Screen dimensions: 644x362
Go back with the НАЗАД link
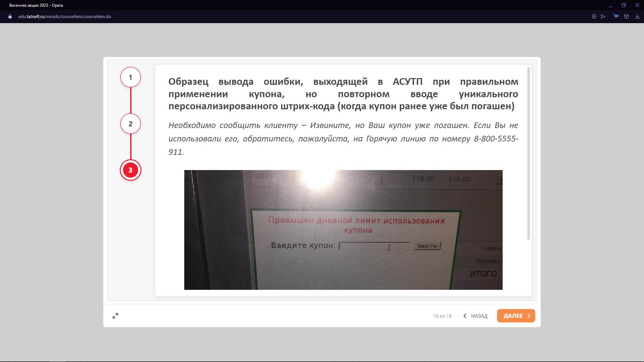[x=479, y=316]
